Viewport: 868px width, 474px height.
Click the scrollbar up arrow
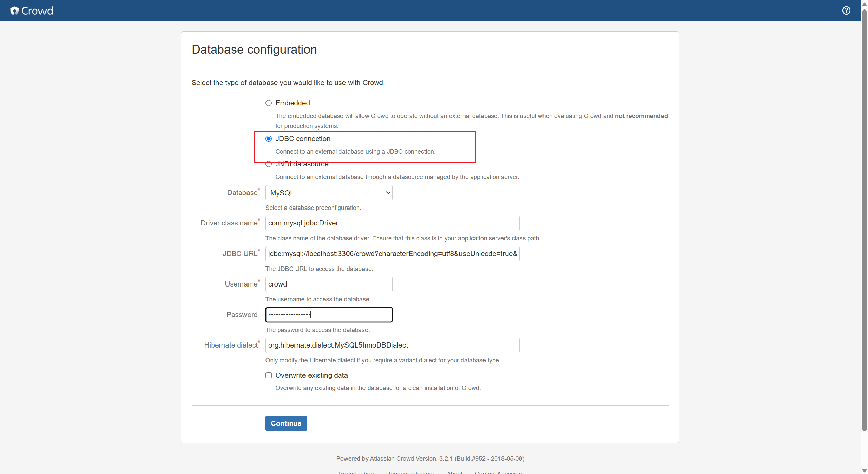pyautogui.click(x=864, y=4)
